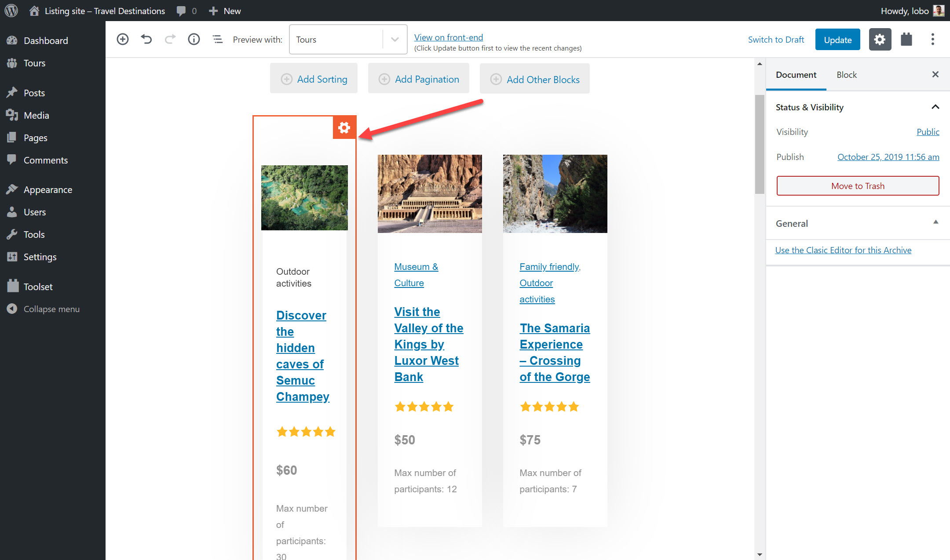This screenshot has height=560, width=950.
Task: Click the home icon for Listing site
Action: (x=34, y=11)
